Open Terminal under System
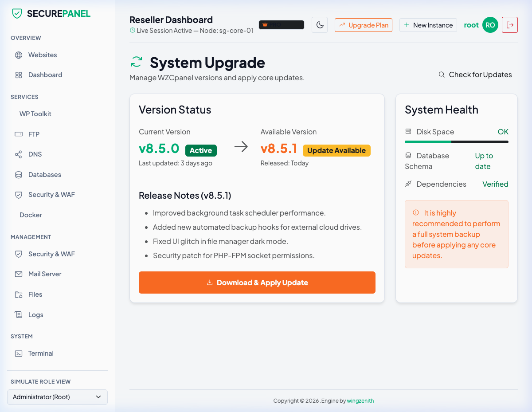This screenshot has height=412, width=532. [57, 353]
